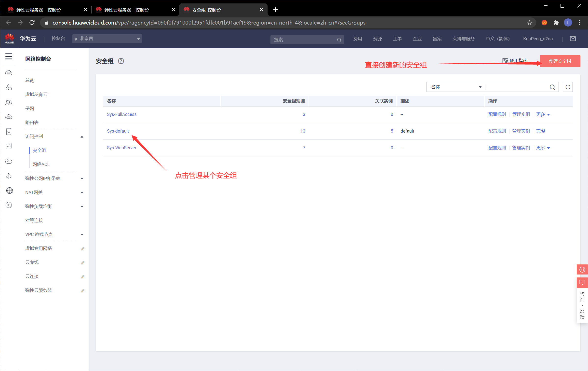Click 控制台 link in header
588x371 pixels.
58,39
